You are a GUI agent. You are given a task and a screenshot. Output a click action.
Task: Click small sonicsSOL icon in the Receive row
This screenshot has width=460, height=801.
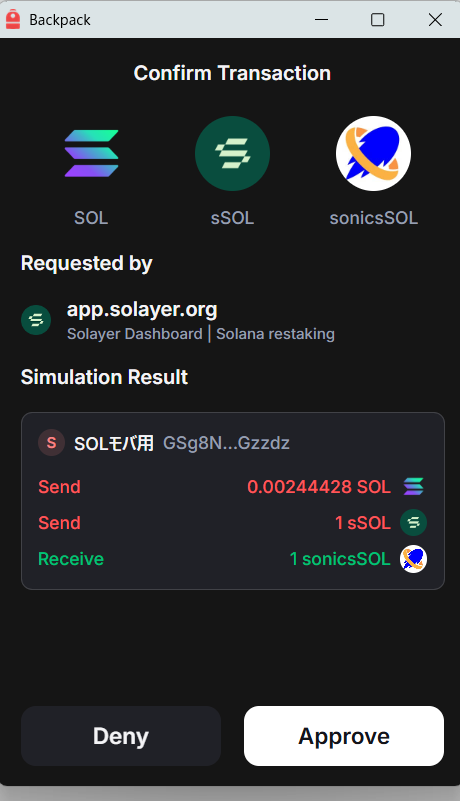pyautogui.click(x=413, y=559)
